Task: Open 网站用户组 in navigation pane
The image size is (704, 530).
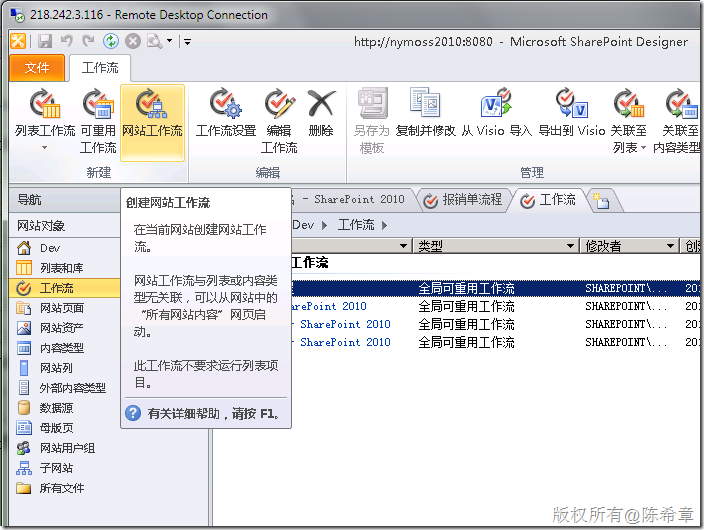Action: (x=64, y=448)
